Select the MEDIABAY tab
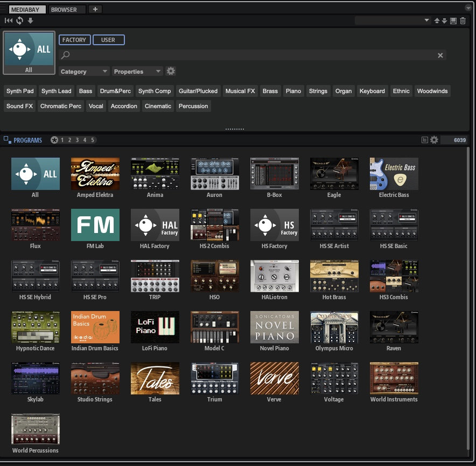This screenshot has height=466, width=476. tap(27, 9)
